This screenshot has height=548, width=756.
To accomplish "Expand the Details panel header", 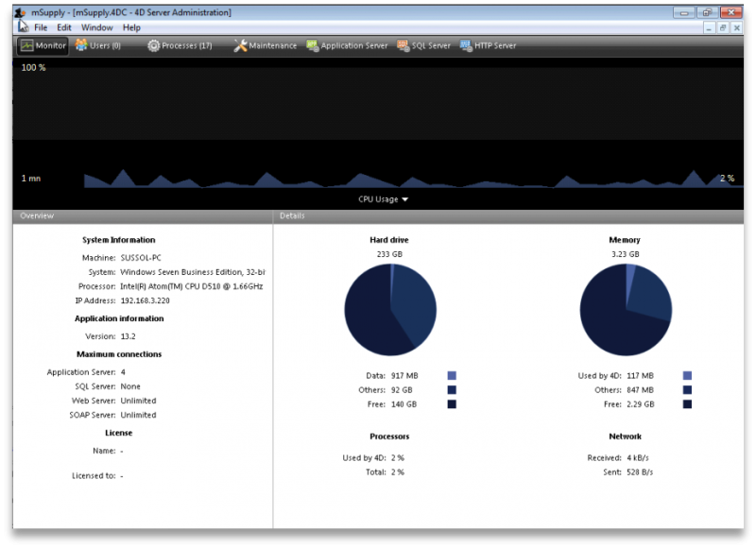I will [x=293, y=215].
